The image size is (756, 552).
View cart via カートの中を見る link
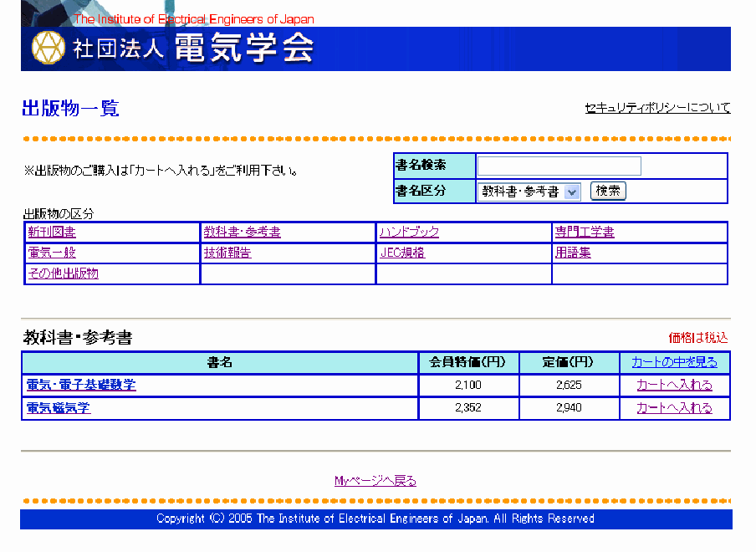point(674,362)
